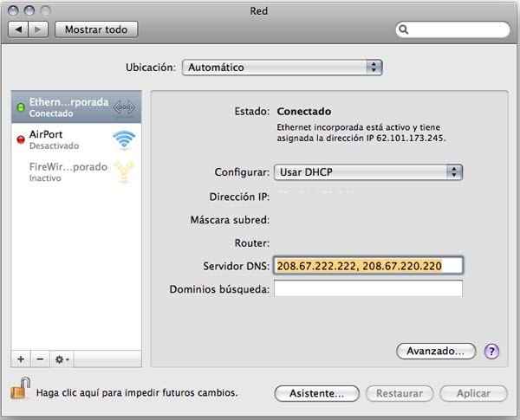The width and height of the screenshot is (520, 420).
Task: Click the Ethernet double-arrow icon
Action: pyautogui.click(x=124, y=107)
